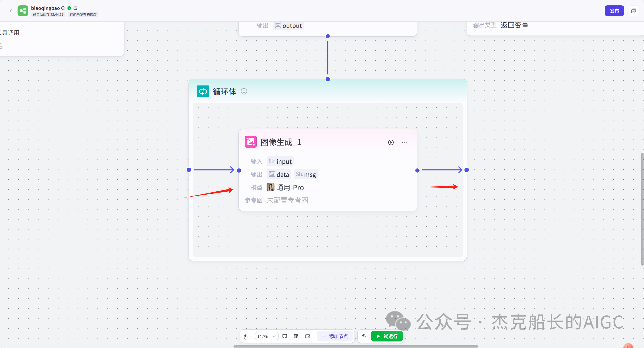Open the 图像生成_1 more options menu
This screenshot has width=644, height=348.
point(404,142)
